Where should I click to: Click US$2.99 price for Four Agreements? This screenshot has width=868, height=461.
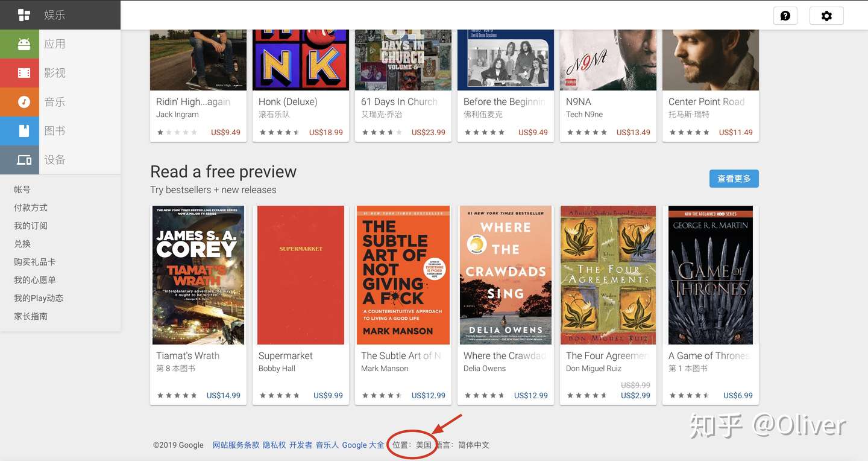pyautogui.click(x=635, y=396)
